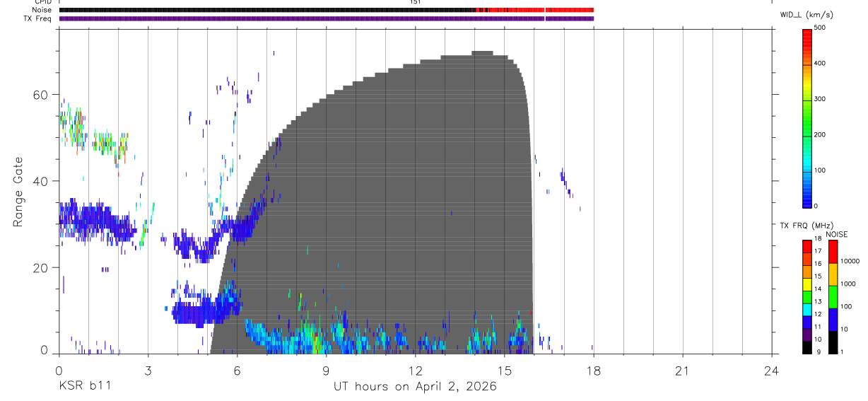Click the 'NOISE' legend title
Image resolution: width=868 pixels, height=401 pixels.
tap(838, 234)
